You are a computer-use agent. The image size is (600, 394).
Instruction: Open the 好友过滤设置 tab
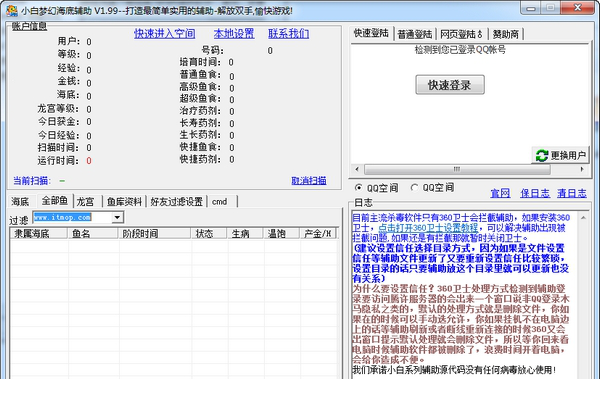[176, 202]
